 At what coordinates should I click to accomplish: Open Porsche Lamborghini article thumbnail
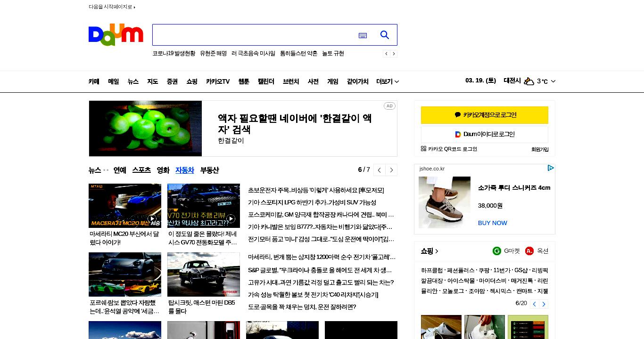125,274
